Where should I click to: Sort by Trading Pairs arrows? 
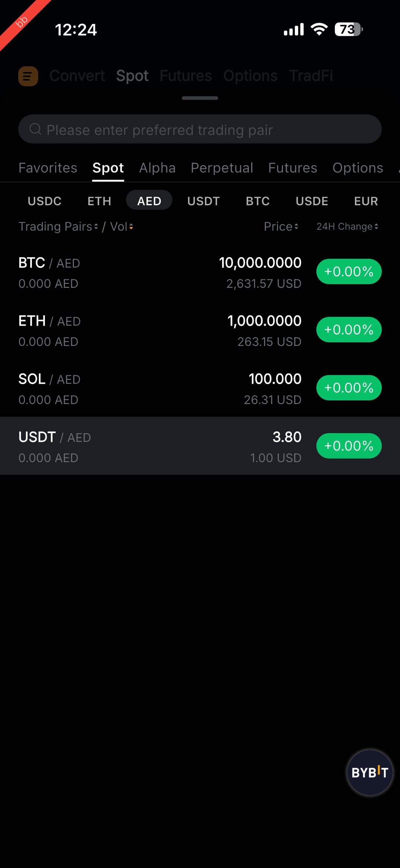[96, 226]
